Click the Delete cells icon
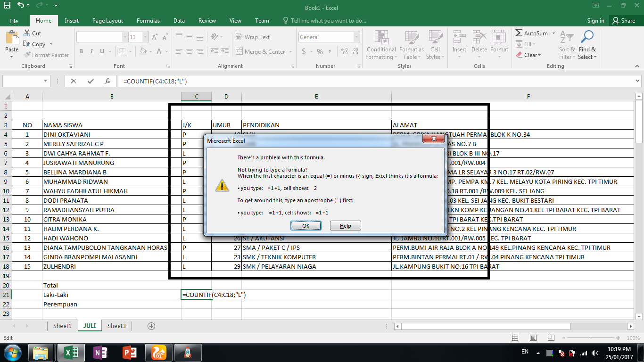This screenshot has width=644, height=362. click(479, 37)
